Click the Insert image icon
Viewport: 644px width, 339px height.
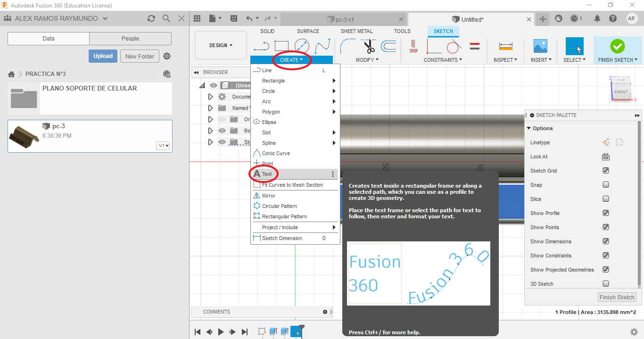(540, 46)
